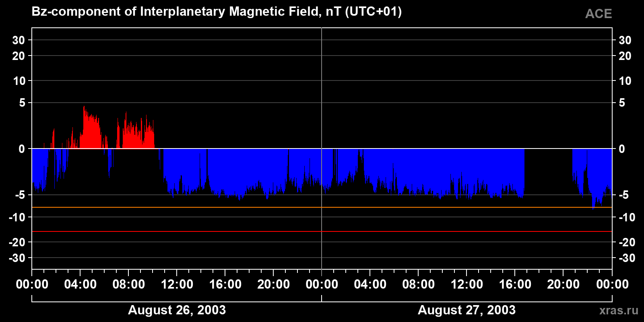
Task: Click the "0" label on the right axis
Action: click(622, 149)
